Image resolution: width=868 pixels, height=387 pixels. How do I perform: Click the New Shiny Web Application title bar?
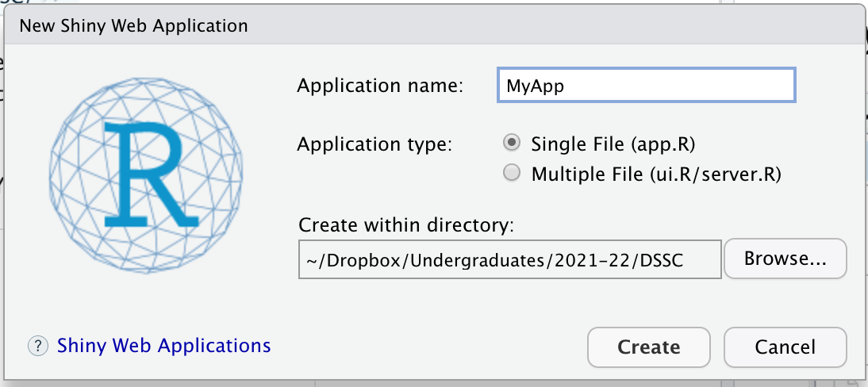[x=434, y=25]
